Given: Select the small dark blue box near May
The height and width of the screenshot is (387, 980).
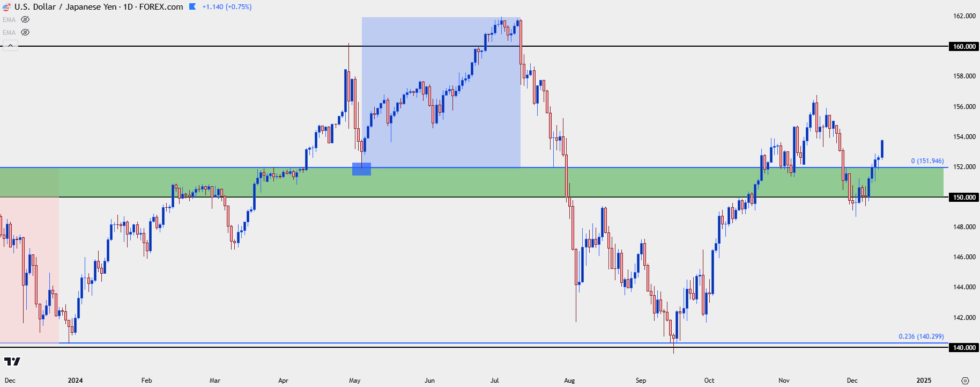Looking at the screenshot, I should coord(361,169).
